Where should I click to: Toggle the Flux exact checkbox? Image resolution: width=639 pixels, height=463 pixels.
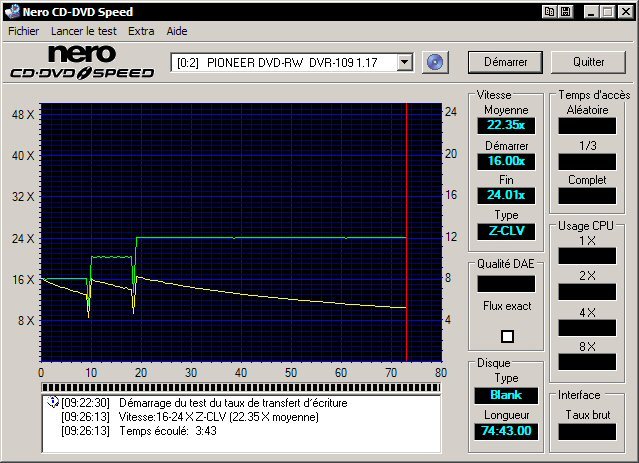click(507, 336)
